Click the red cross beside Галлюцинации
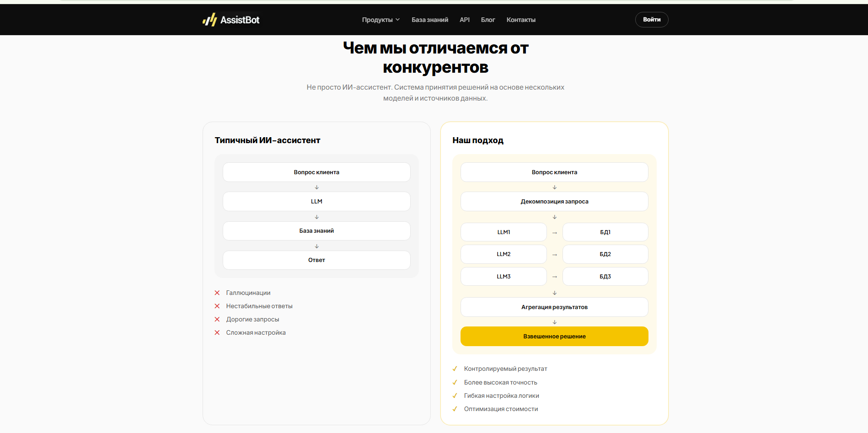Image resolution: width=868 pixels, height=433 pixels. pos(217,293)
